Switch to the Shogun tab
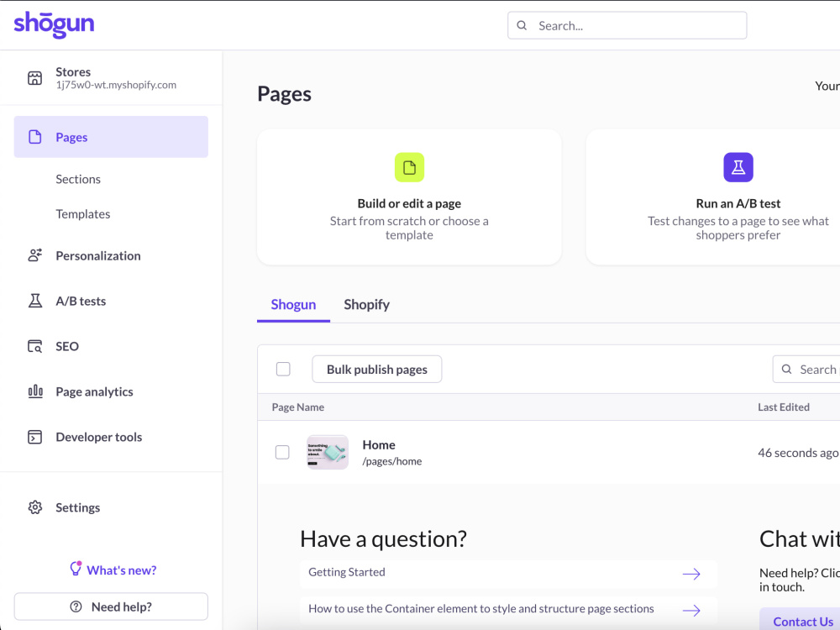This screenshot has height=630, width=840. click(293, 305)
